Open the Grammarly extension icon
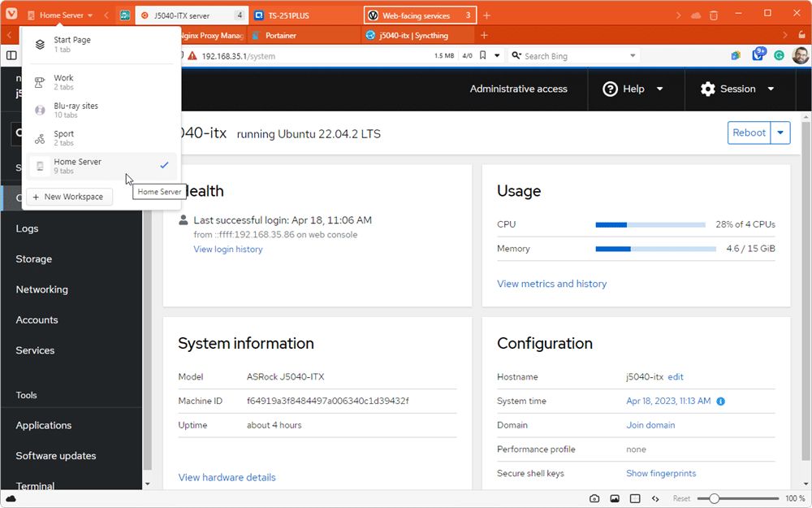This screenshot has width=812, height=508. 779,54
